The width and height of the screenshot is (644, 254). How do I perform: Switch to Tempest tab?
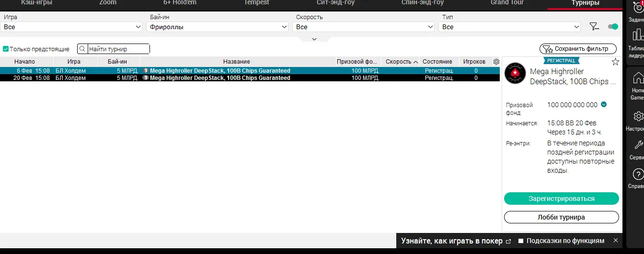256,3
